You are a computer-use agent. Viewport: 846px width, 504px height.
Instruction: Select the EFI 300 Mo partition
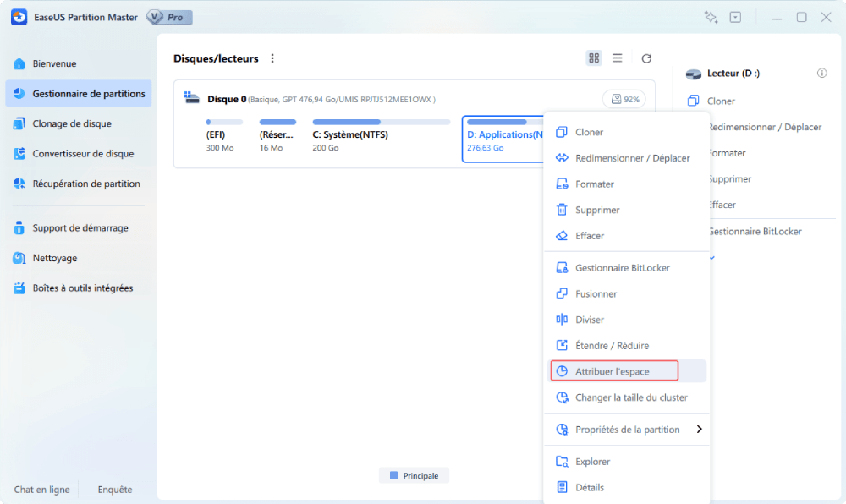(x=223, y=136)
